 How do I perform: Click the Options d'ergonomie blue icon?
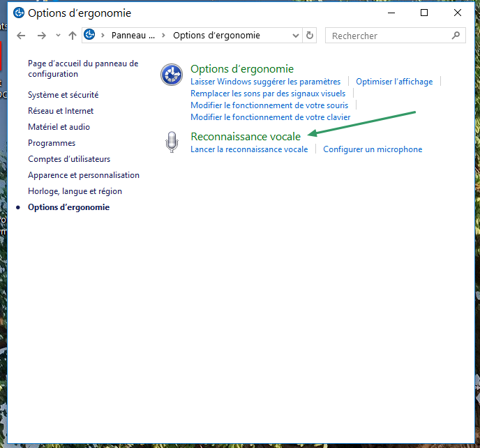click(x=172, y=75)
